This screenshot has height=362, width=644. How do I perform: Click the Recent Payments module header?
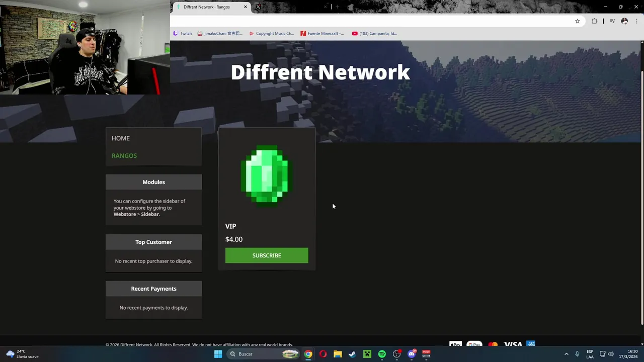[153, 289]
